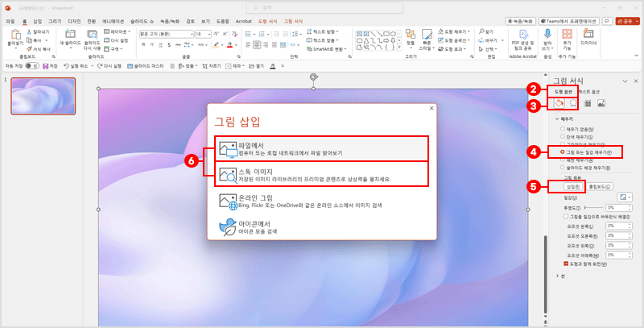Toggle 도형과 함께 회전 checkbox
This screenshot has width=644, height=328.
click(x=567, y=263)
